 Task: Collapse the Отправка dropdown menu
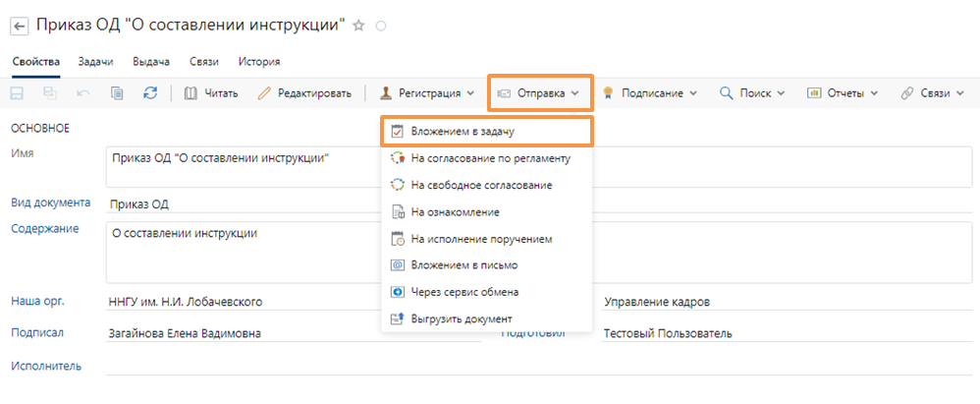[x=539, y=93]
